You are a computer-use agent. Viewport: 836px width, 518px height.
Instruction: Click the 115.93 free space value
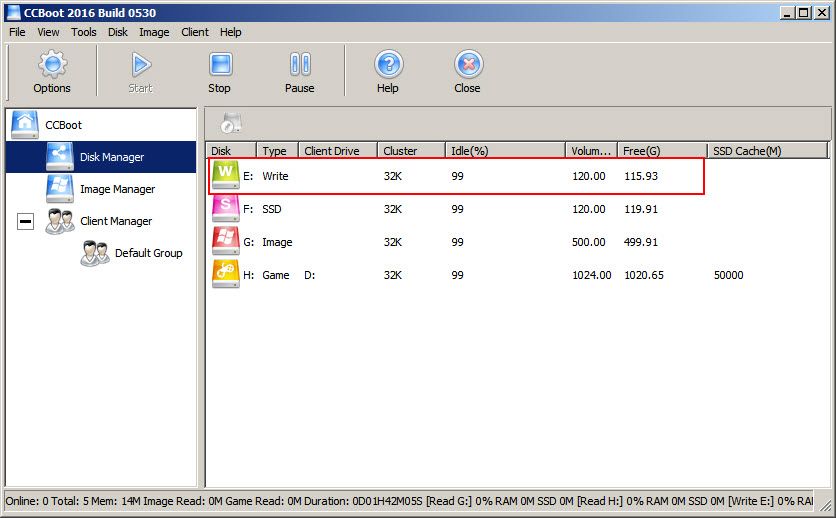click(641, 176)
